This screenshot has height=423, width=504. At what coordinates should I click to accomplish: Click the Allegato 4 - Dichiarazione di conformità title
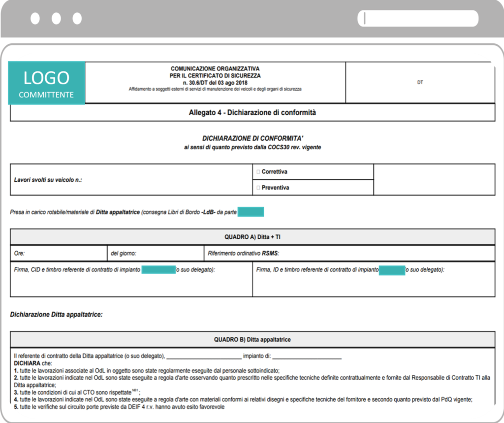252,113
